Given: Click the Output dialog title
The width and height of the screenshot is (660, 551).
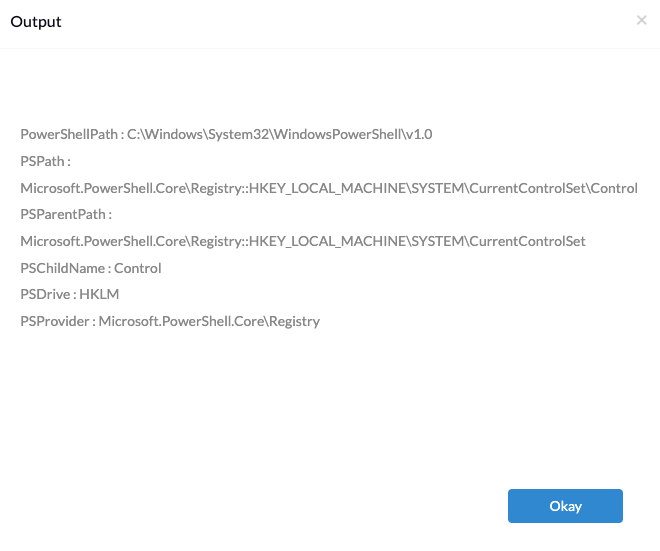Looking at the screenshot, I should [36, 22].
